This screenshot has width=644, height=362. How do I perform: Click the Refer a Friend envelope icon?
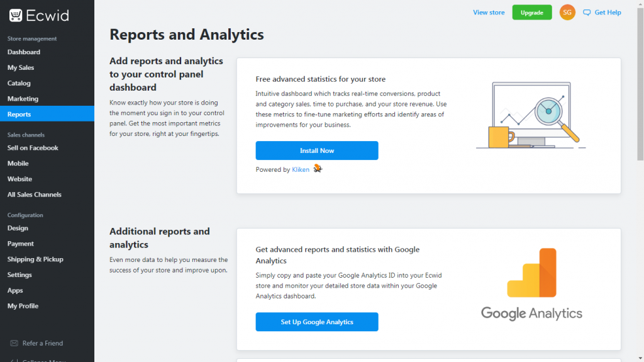[x=14, y=343]
